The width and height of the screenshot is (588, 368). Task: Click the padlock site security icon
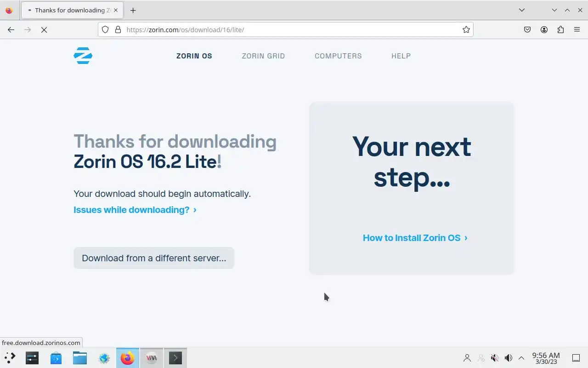click(118, 29)
